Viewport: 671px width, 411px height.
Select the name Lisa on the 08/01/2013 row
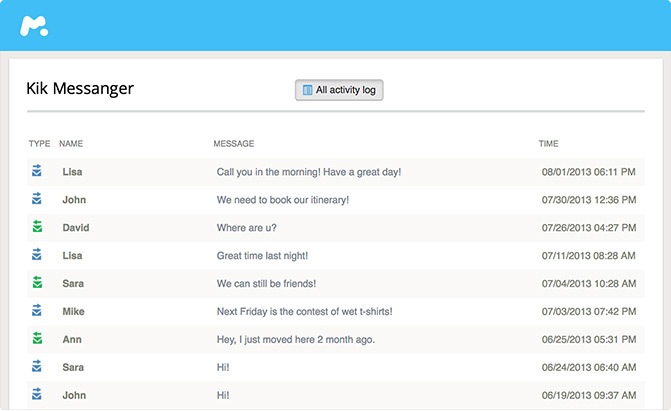click(72, 172)
